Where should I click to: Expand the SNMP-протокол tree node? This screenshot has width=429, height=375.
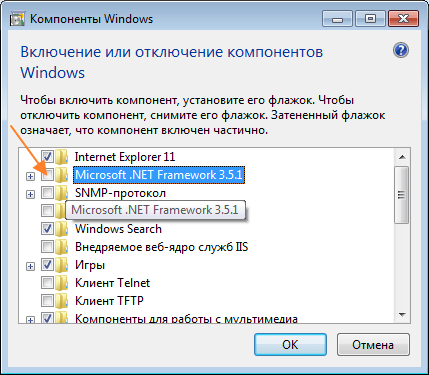[30, 194]
